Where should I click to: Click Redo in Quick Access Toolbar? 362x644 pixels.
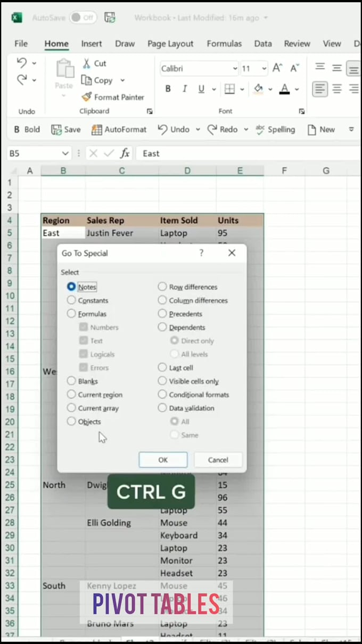click(223, 129)
